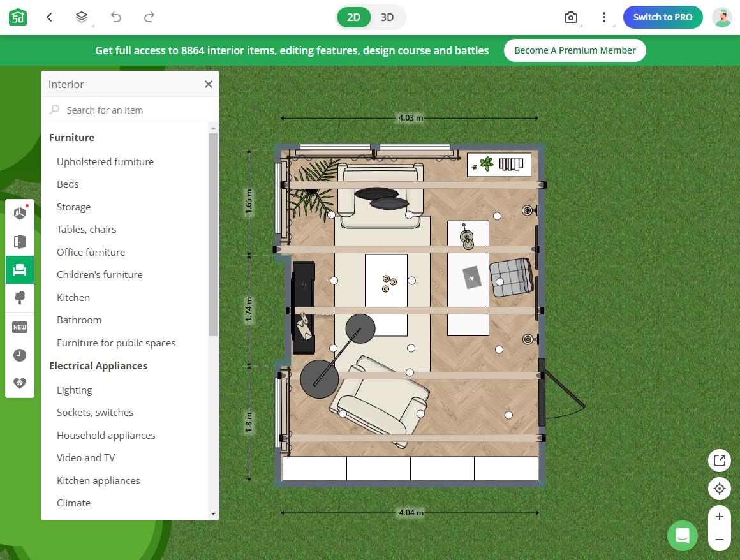Open the Upholstered furniture category
The width and height of the screenshot is (740, 560).
coord(105,162)
